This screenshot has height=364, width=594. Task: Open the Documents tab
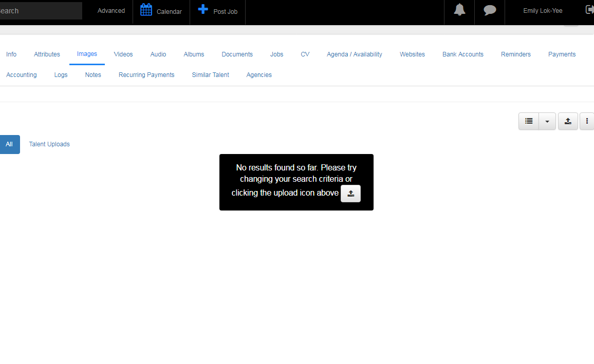click(237, 54)
